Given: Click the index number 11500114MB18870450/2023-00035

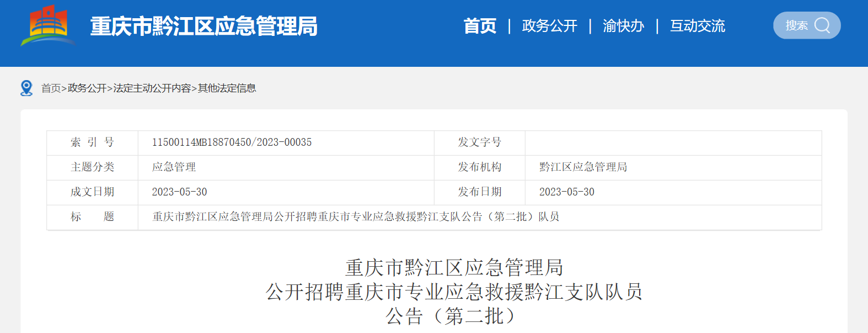Looking at the screenshot, I should pyautogui.click(x=232, y=142).
